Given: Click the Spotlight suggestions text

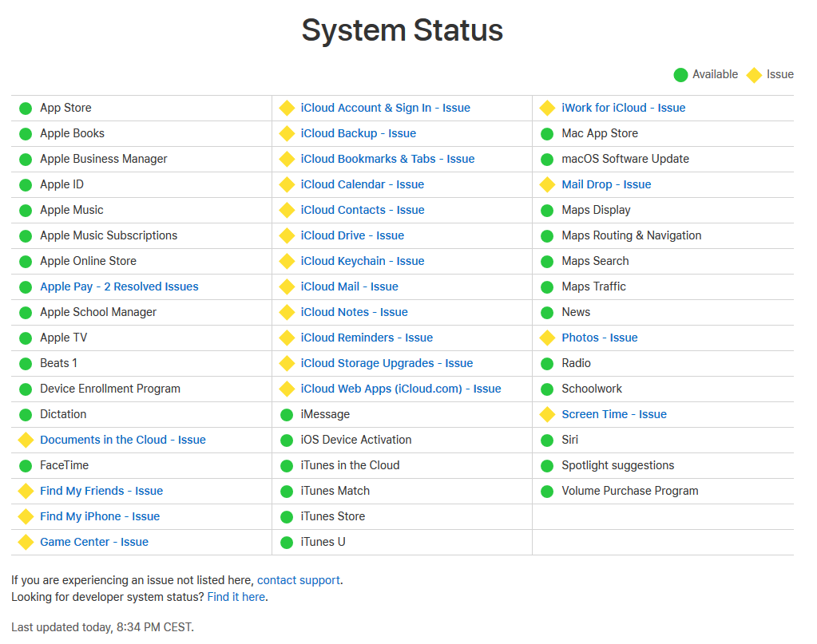Looking at the screenshot, I should (618, 465).
